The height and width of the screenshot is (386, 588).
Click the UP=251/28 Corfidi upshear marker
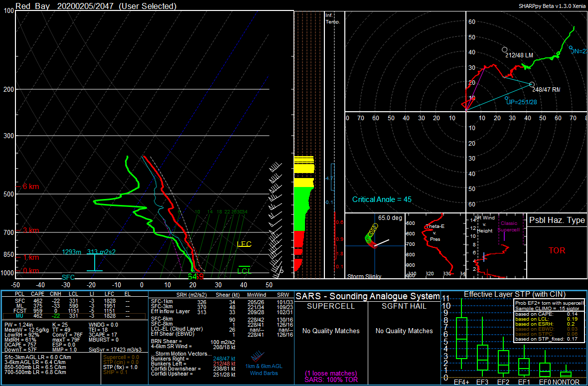(x=507, y=98)
